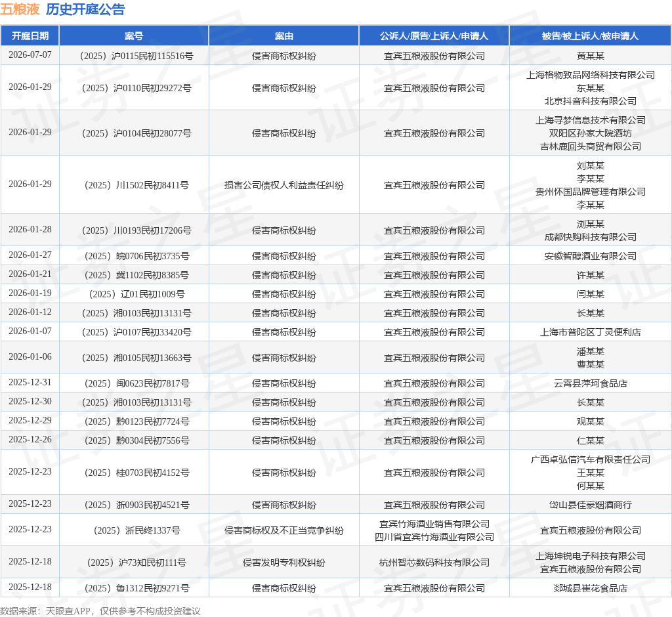This screenshot has width=672, height=617.
Task: Select case number 沪0115民初115516号
Action: tap(136, 56)
